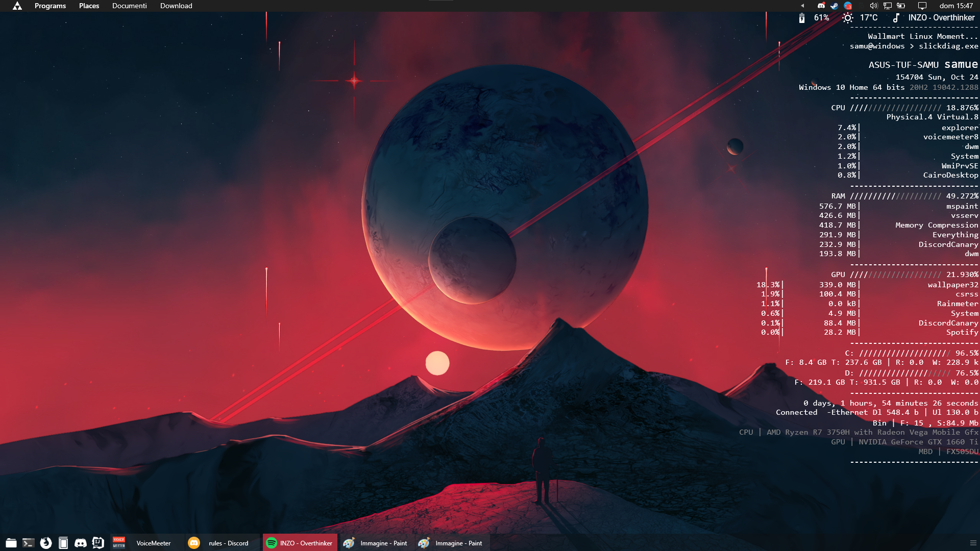
Task: Click the Discord icon in the quick-launch bar
Action: tap(81, 543)
